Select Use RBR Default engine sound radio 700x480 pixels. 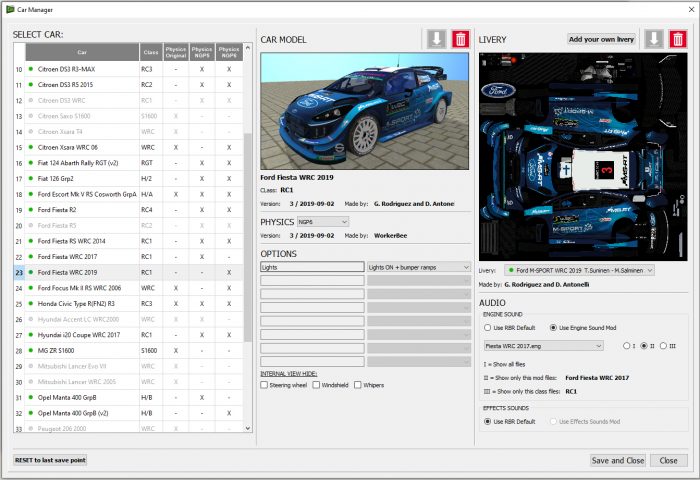tap(488, 327)
